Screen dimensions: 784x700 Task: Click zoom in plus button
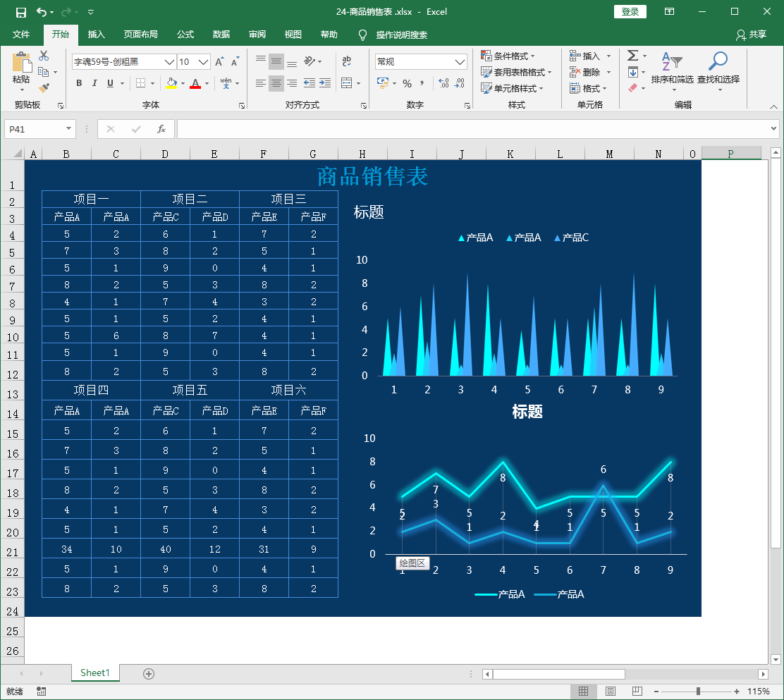(x=737, y=691)
